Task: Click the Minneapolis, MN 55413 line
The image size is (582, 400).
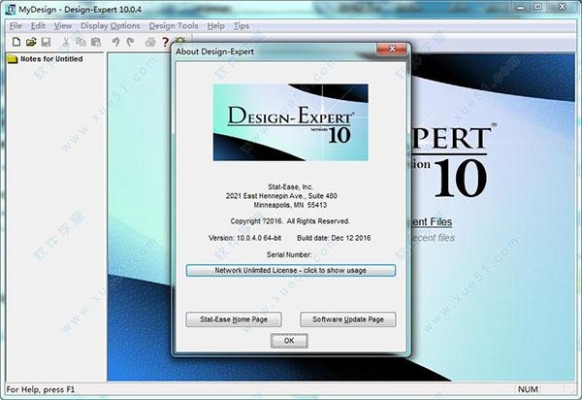Action: point(290,205)
